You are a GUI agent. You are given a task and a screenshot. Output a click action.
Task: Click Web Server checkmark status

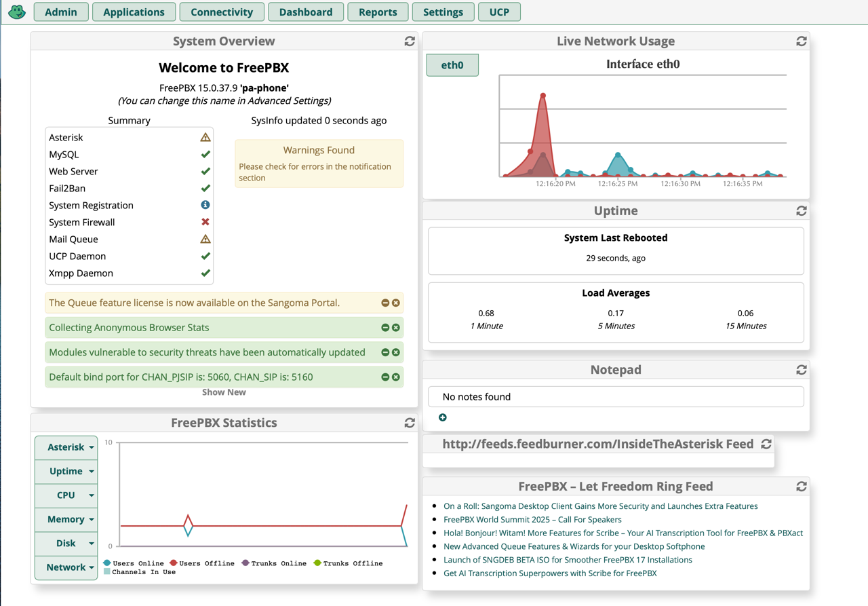pyautogui.click(x=205, y=171)
